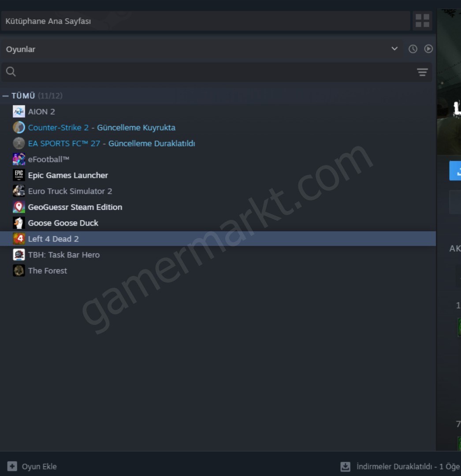Select GeoGuessr Steam Edition

coord(218,207)
